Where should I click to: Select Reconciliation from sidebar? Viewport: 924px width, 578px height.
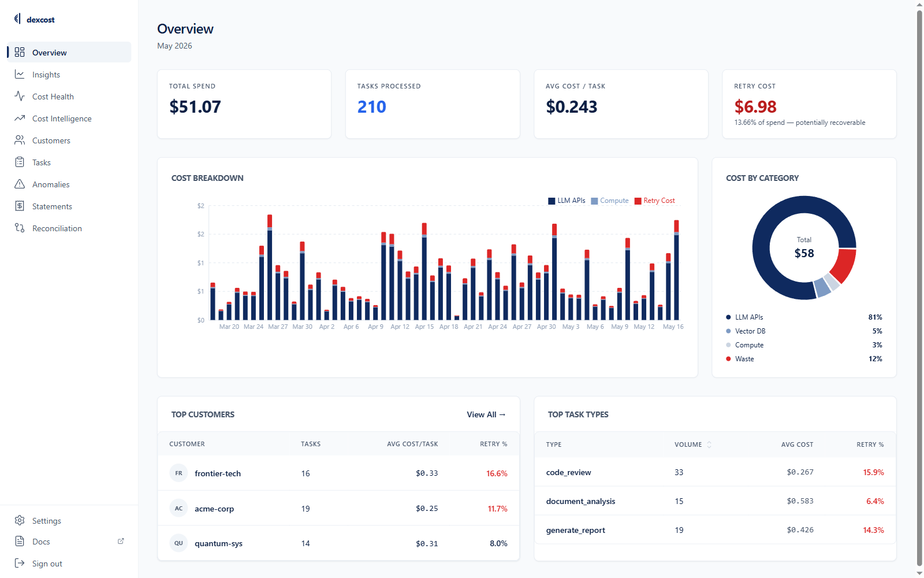(69, 228)
